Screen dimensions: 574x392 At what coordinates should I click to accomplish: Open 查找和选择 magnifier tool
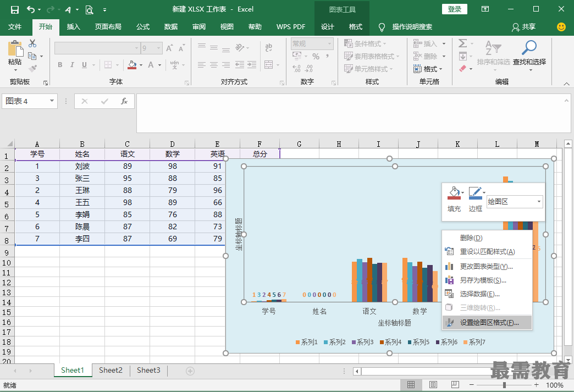(x=529, y=53)
